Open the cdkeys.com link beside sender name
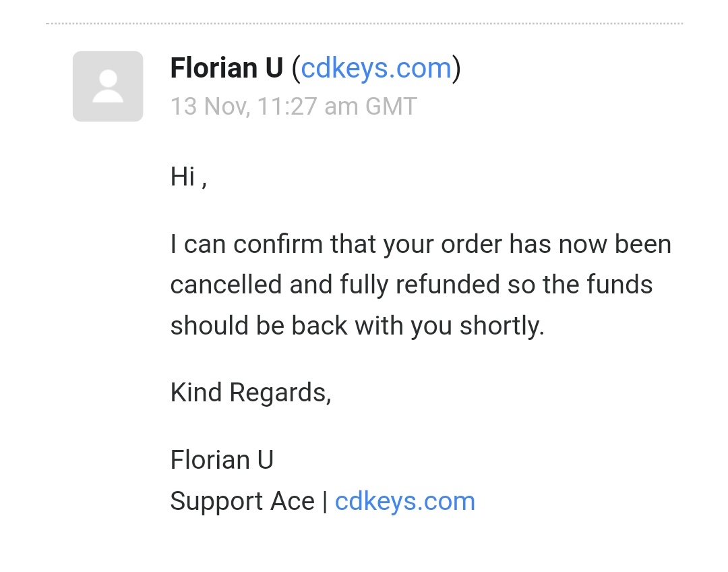The height and width of the screenshot is (572, 728). tap(376, 68)
